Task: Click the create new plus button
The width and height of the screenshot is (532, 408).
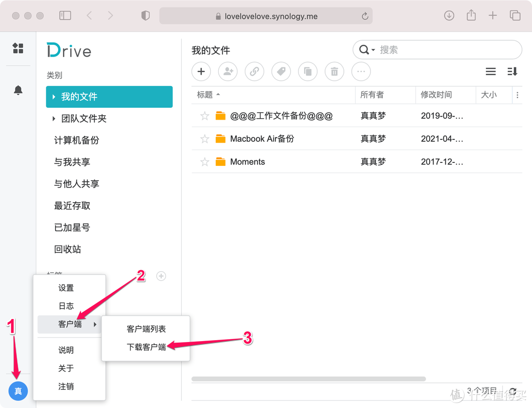Action: point(201,72)
